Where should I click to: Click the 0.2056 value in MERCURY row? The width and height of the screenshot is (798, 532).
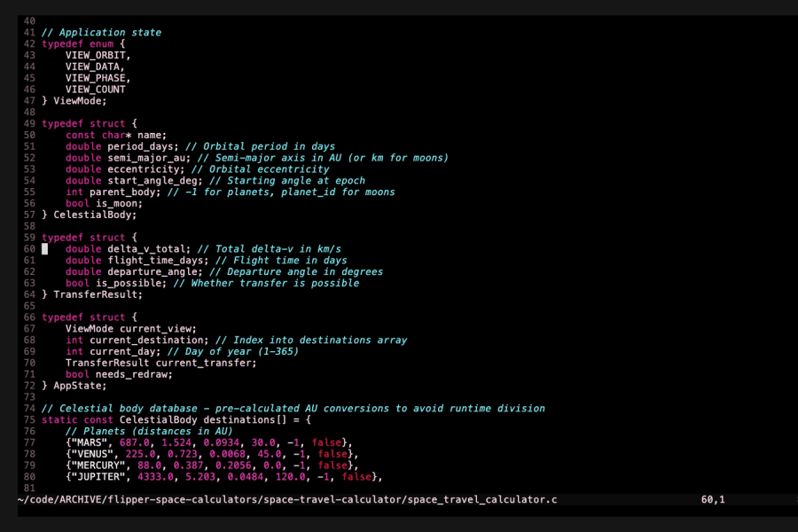pos(233,465)
